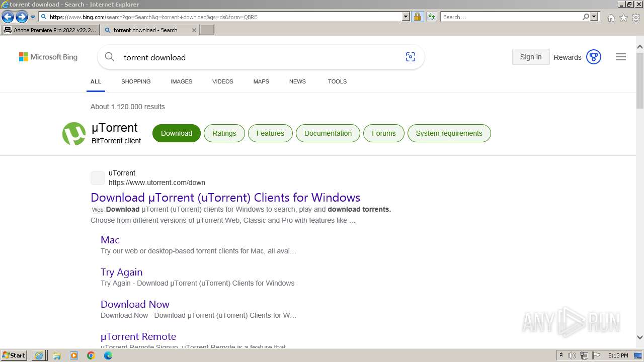Open the IE Tools gear icon
The height and width of the screenshot is (362, 644).
click(636, 18)
